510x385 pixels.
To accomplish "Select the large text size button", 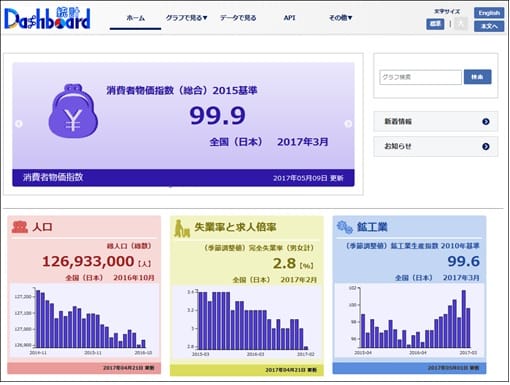I will click(x=461, y=24).
